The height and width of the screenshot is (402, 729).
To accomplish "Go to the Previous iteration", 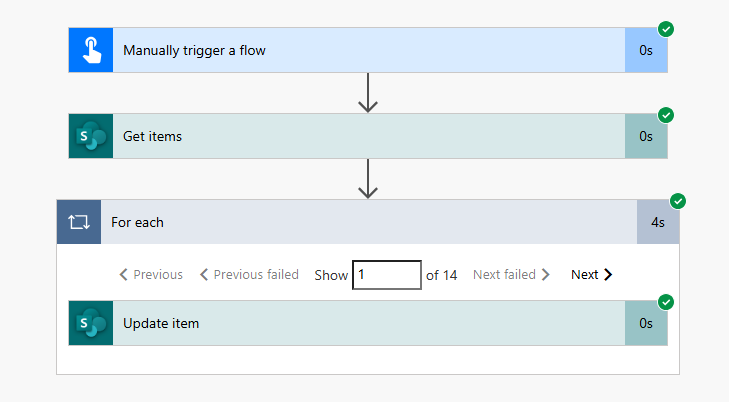I will 151,274.
